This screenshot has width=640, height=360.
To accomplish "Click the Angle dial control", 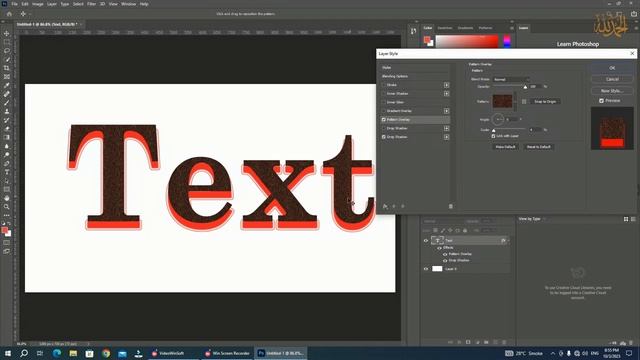I will (498, 120).
